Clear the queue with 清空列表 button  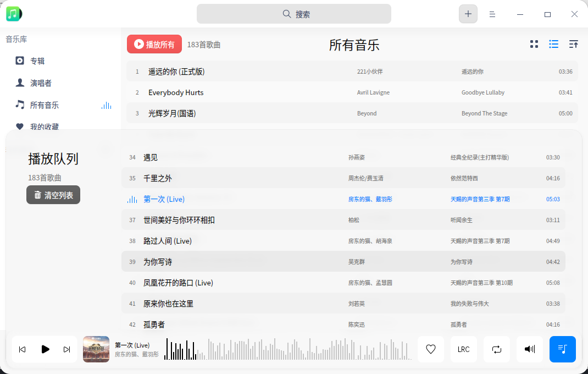(53, 195)
